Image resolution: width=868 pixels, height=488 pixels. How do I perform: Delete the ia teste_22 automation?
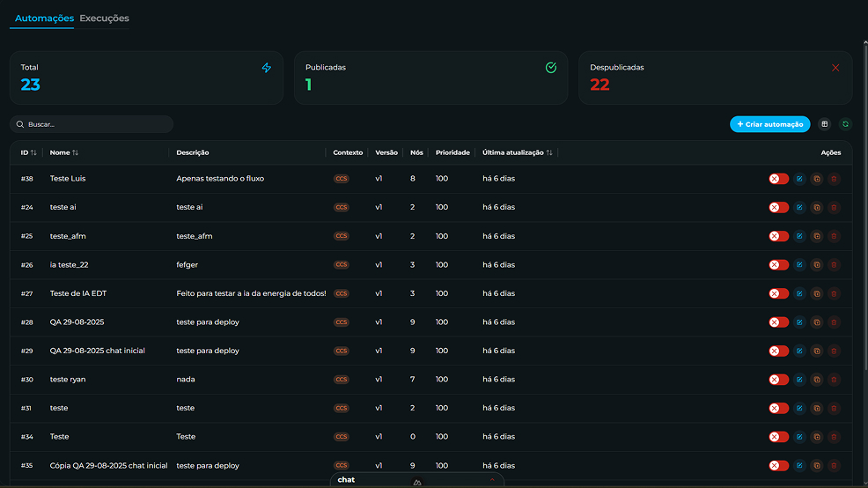coord(834,265)
